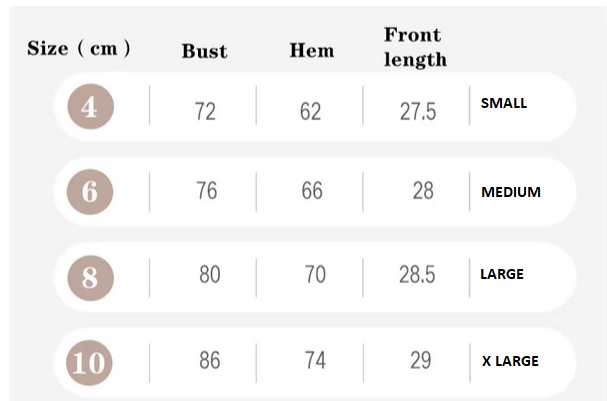Click the Size (cm) column header

79,49
